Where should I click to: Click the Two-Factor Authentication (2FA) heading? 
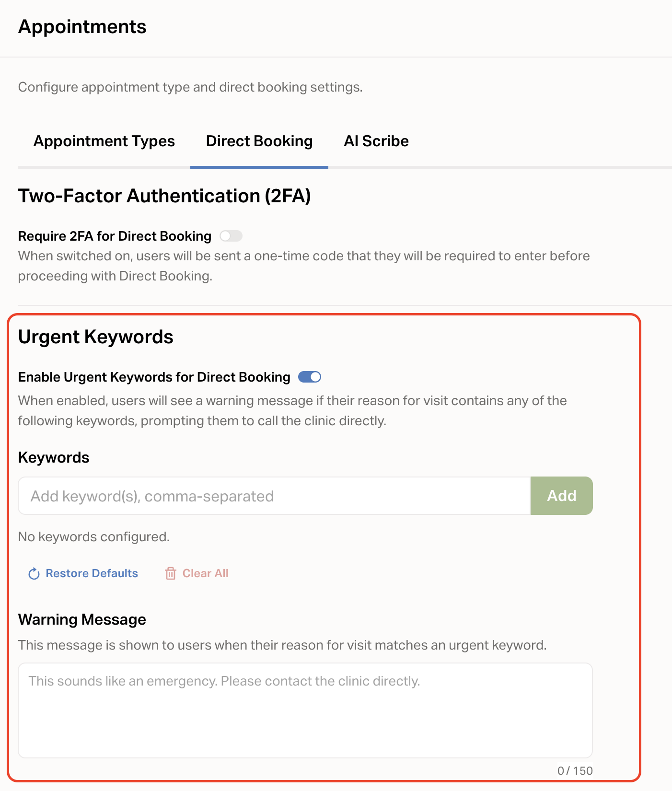[164, 196]
